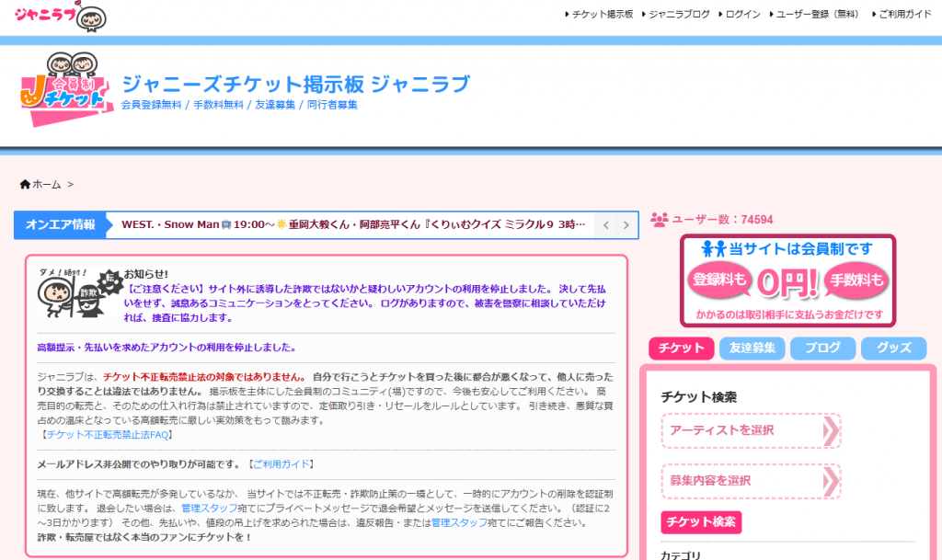
Task: Click the purple notice 高額提示・先払いを求めたアカウントの利用を停止しました
Action: (x=167, y=348)
